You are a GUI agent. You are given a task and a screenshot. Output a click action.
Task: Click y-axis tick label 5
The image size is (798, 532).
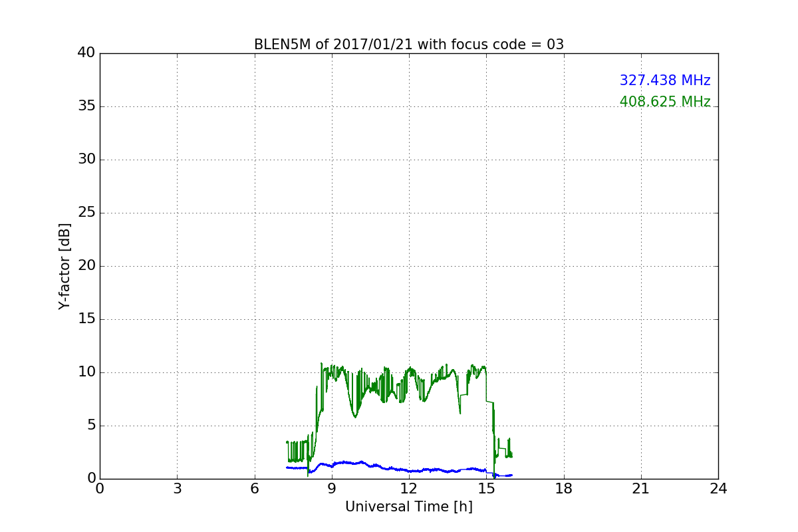[x=91, y=426]
